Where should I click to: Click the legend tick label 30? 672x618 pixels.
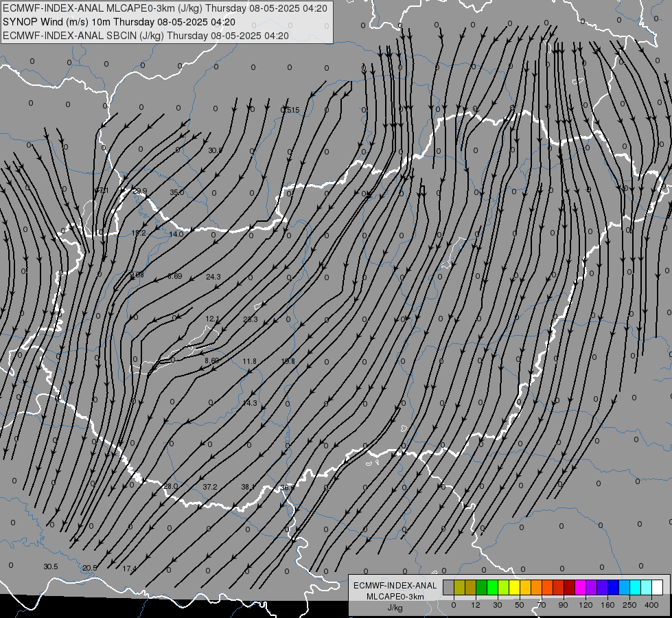click(498, 605)
